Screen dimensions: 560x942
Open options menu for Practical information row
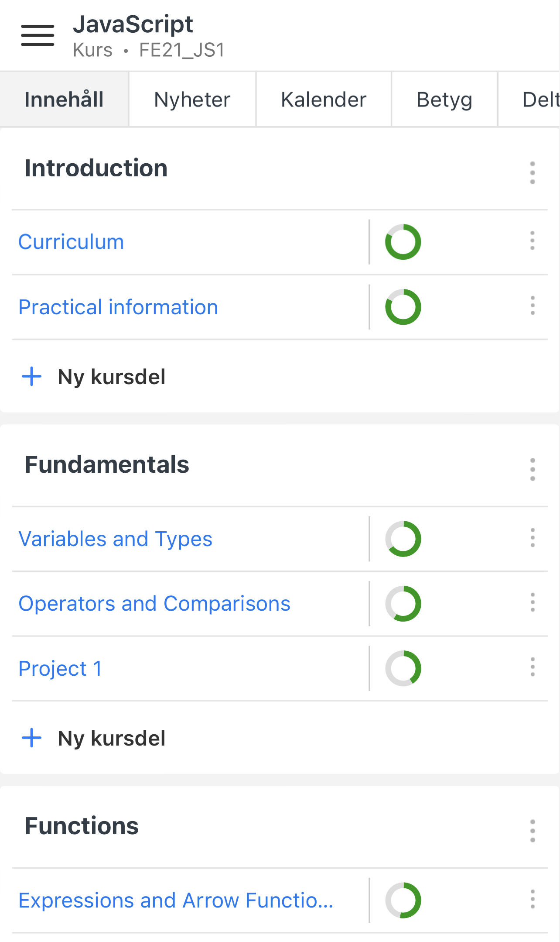(532, 306)
